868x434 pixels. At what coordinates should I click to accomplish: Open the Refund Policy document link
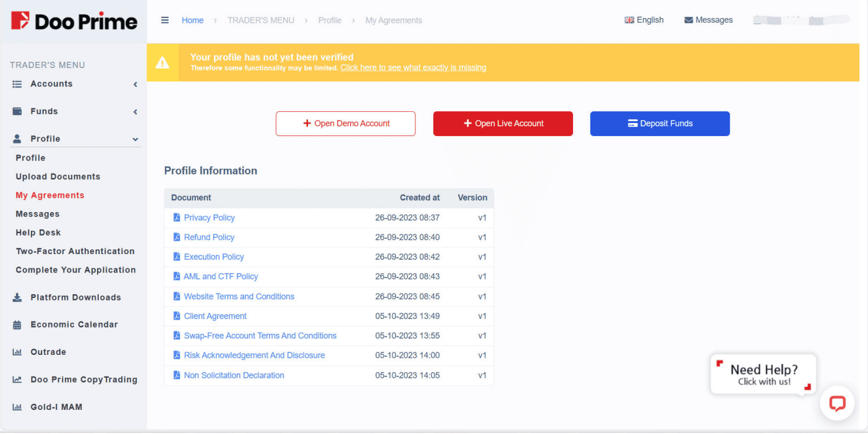tap(209, 237)
